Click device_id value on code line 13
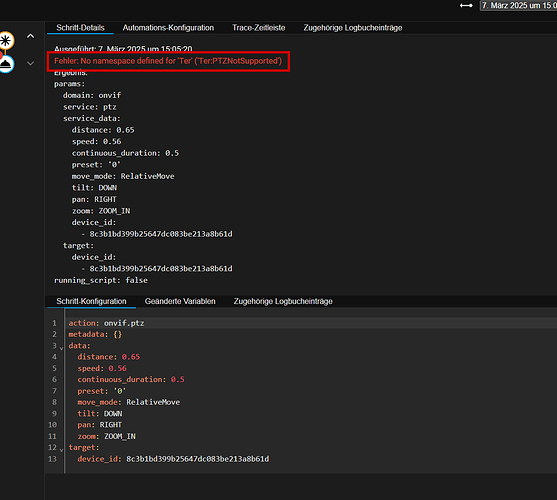 coord(198,459)
